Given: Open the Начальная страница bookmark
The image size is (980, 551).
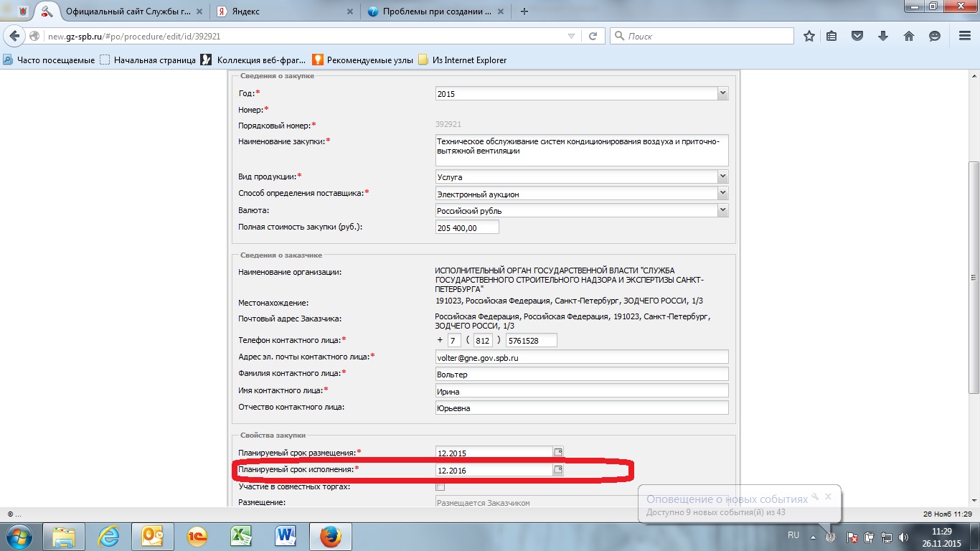Looking at the screenshot, I should point(148,60).
